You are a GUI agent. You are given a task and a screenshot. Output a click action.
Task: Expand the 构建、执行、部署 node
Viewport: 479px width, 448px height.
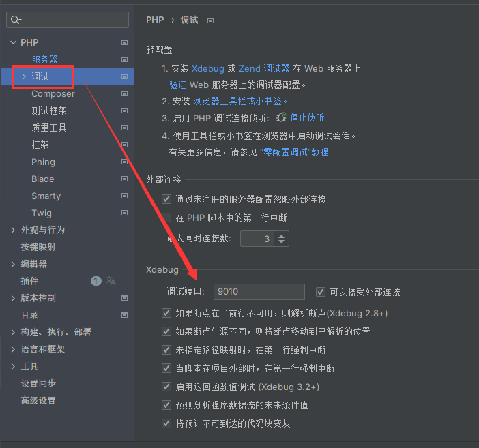tap(13, 332)
